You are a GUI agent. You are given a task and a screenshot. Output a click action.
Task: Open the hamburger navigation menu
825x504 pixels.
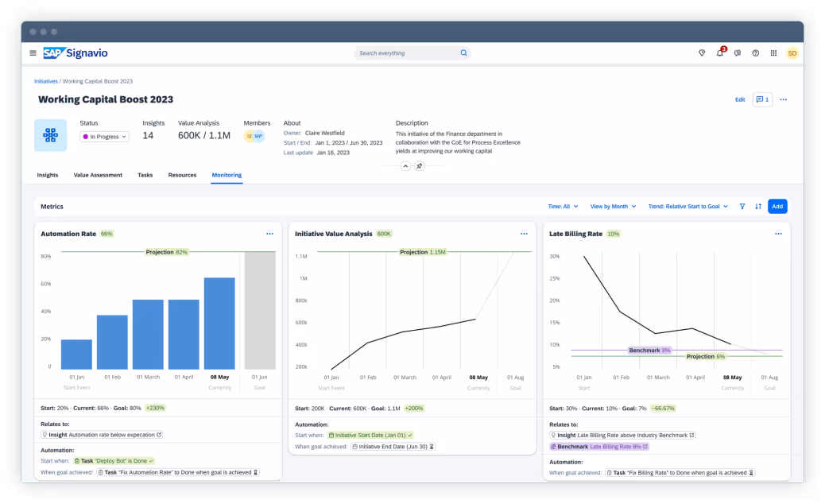click(x=33, y=53)
